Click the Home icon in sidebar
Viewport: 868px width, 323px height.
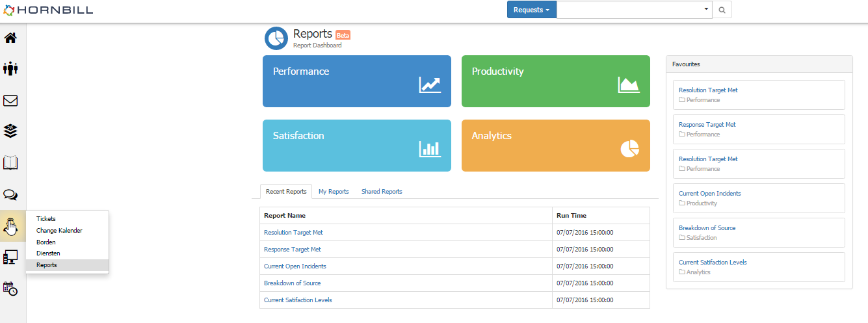pyautogui.click(x=10, y=38)
